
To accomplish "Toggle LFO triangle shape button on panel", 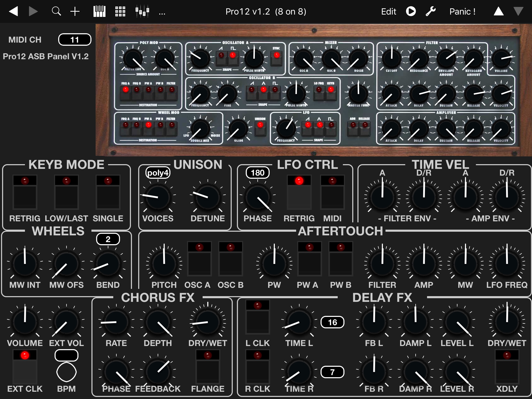I will tap(320, 128).
